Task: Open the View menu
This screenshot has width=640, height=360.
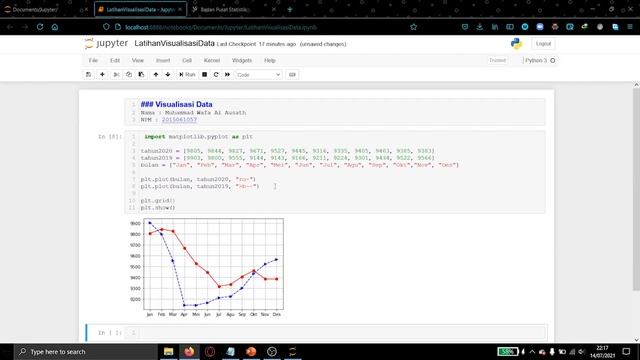Action: 138,60
